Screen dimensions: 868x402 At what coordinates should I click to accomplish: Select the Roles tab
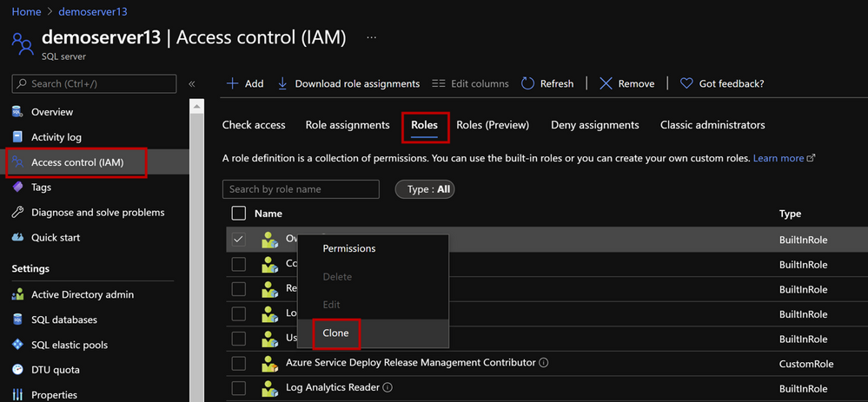[424, 125]
